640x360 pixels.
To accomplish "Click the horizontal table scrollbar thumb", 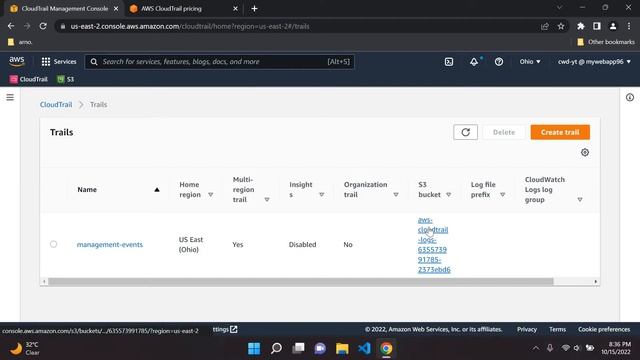I will (x=300, y=282).
